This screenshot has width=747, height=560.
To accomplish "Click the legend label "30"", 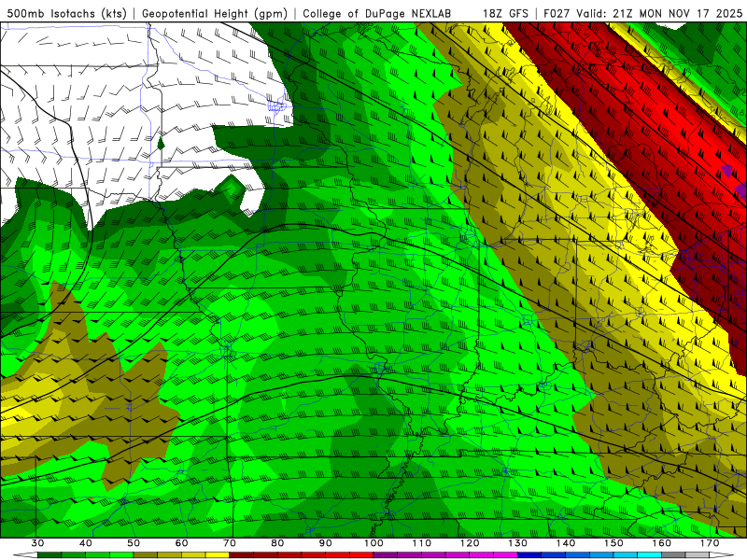I will [37, 543].
